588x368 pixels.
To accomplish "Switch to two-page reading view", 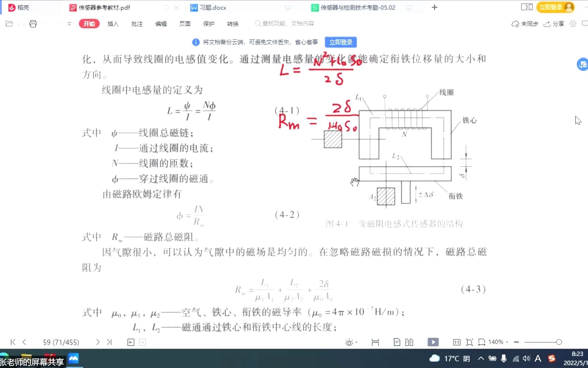I will click(410, 342).
